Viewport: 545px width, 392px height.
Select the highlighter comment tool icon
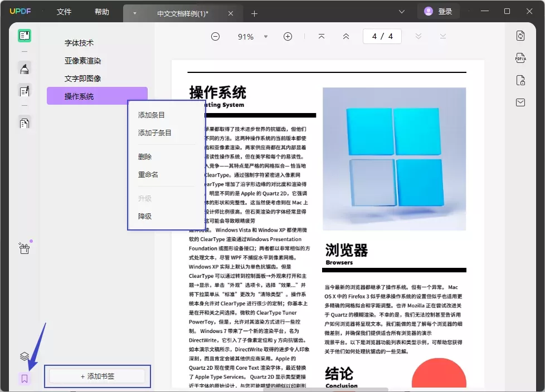tap(25, 69)
